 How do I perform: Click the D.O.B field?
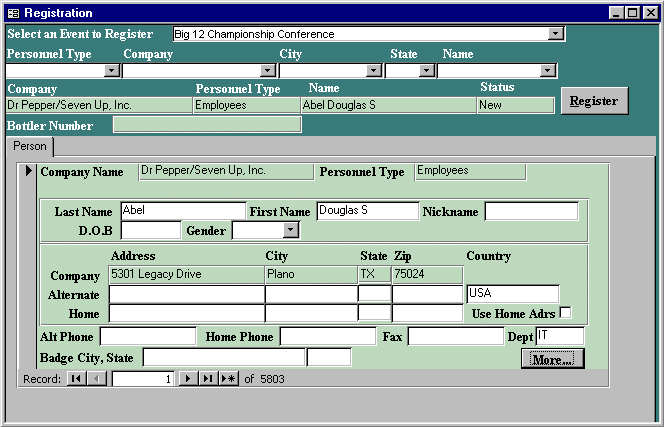tap(151, 230)
